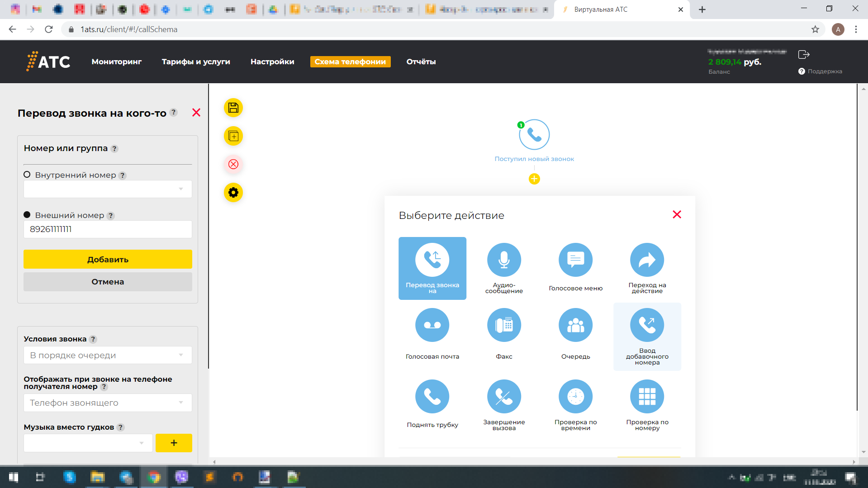The image size is (868, 488).
Task: Select the Voicemail action icon
Action: [432, 325]
